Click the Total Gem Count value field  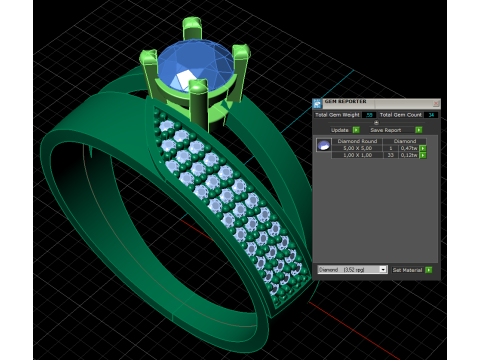[431, 115]
